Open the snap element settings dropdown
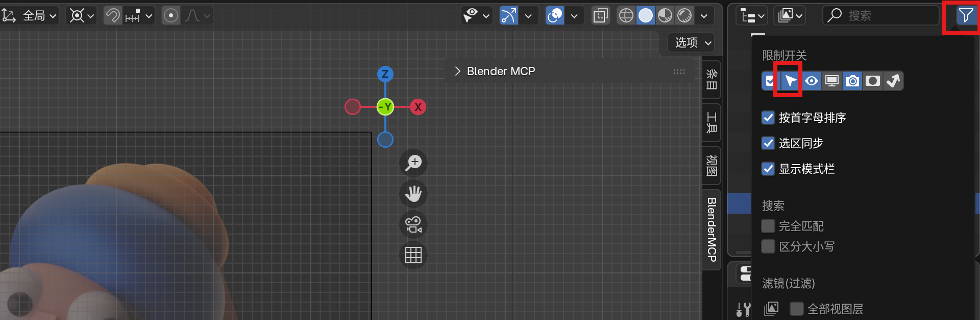 (138, 16)
